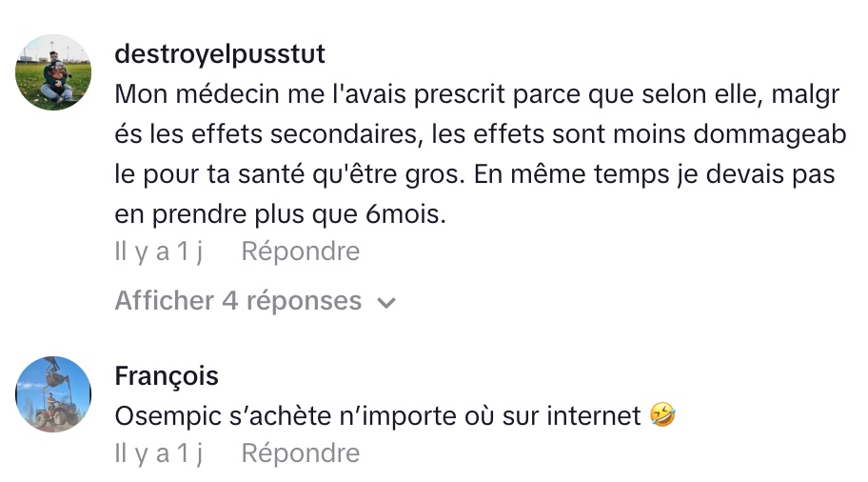Expand "Afficher 4 réponses" text
Screen dimensions: 868x482
point(238,301)
